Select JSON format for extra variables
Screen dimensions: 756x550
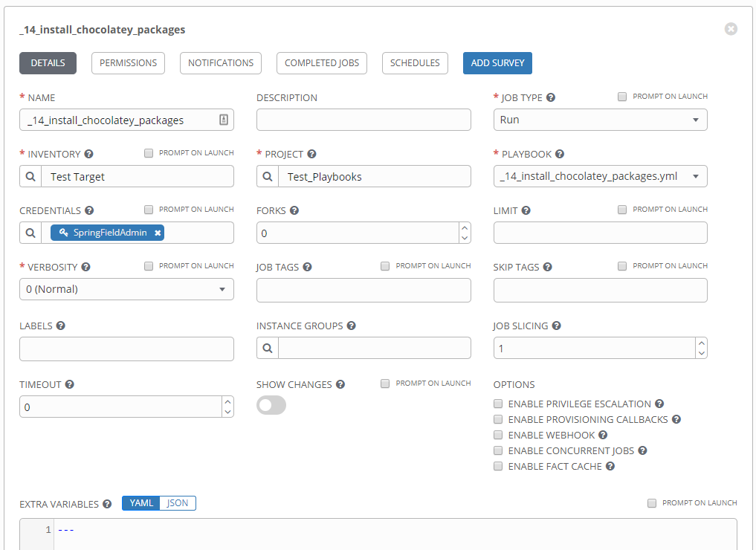(178, 502)
